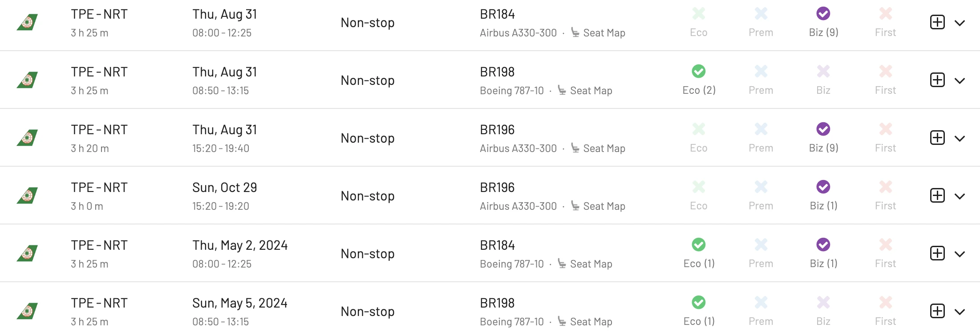Click the BR196 flight number on Oct 29
Image resolution: width=980 pixels, height=336 pixels.
pyautogui.click(x=497, y=188)
